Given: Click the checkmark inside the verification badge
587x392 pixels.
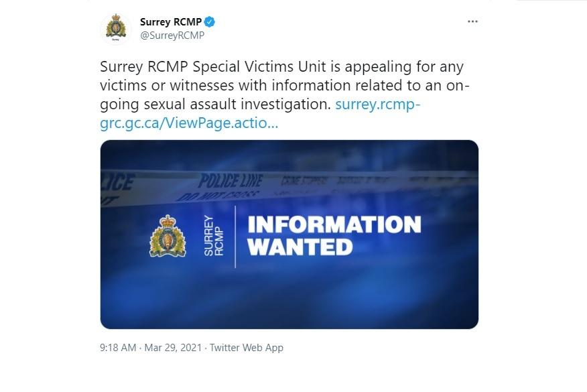Looking at the screenshot, I should pyautogui.click(x=209, y=21).
